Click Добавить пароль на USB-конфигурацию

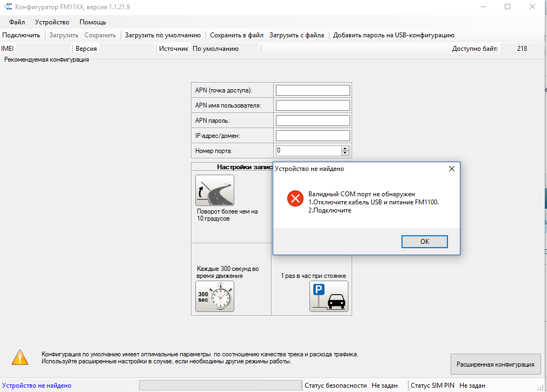tap(393, 35)
